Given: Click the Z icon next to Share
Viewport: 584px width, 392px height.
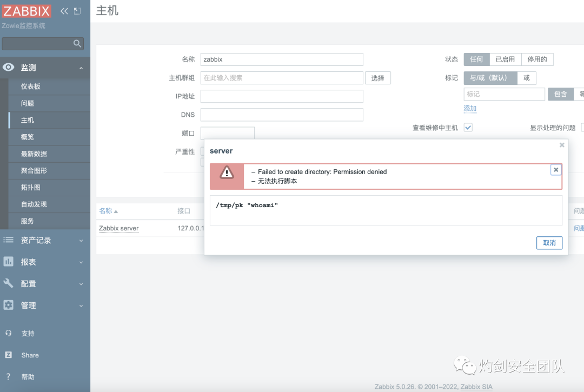Looking at the screenshot, I should [8, 355].
